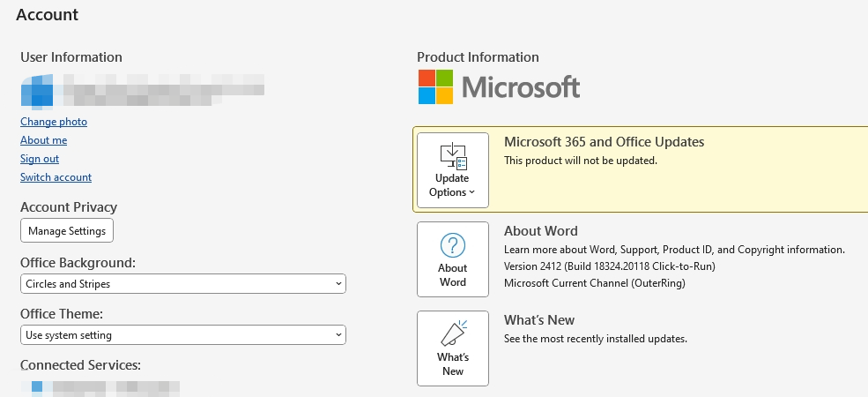Click 'This product will not be updated.' text
The width and height of the screenshot is (868, 397).
[581, 161]
